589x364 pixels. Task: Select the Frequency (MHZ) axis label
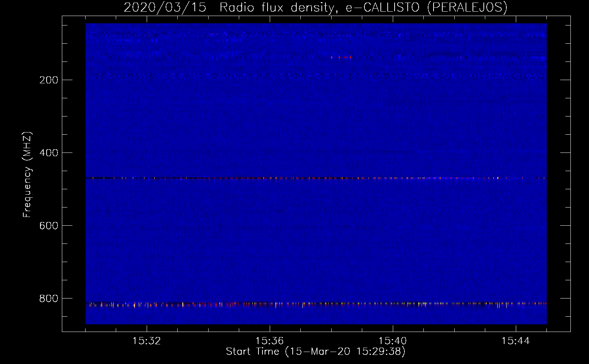27,175
